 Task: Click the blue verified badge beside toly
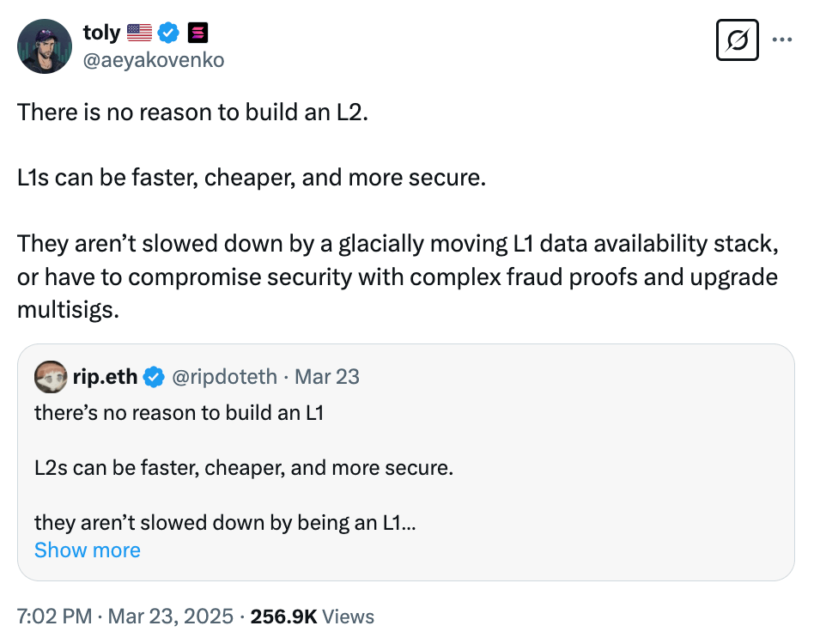point(169,33)
